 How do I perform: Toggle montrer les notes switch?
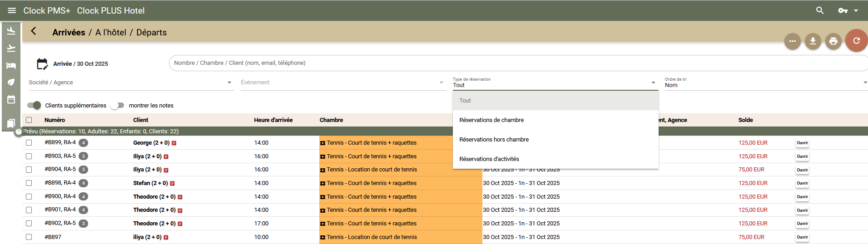click(117, 105)
